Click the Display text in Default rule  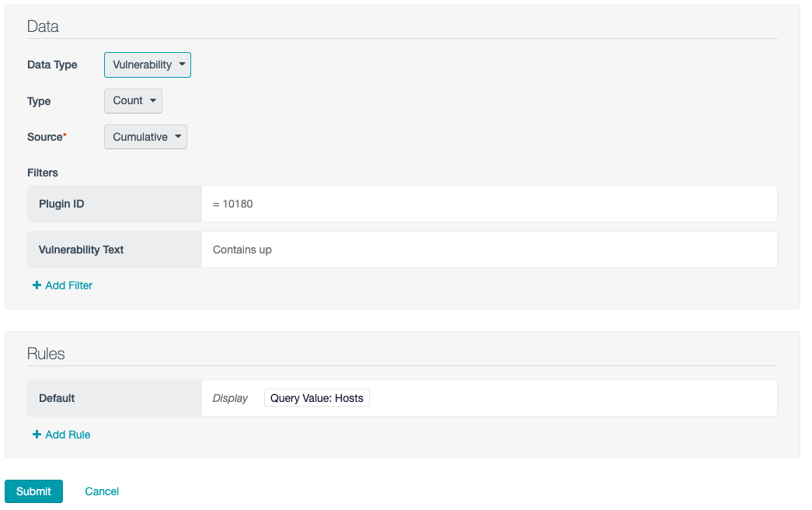[230, 398]
